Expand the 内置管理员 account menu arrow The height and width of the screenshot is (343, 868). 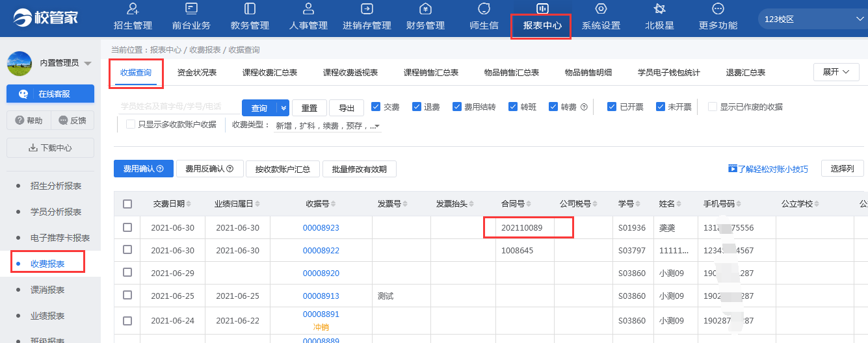[x=88, y=63]
